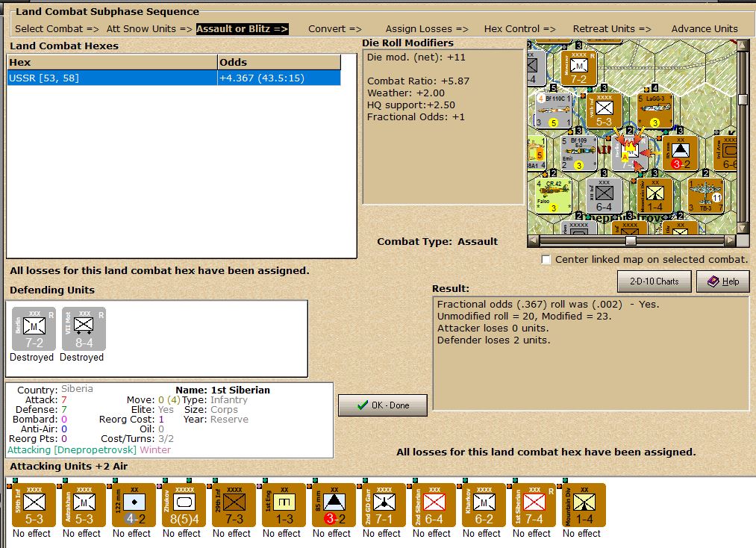Viewport: 756px width, 548px height.
Task: Click the Combat Type: Assault label
Action: tap(437, 242)
